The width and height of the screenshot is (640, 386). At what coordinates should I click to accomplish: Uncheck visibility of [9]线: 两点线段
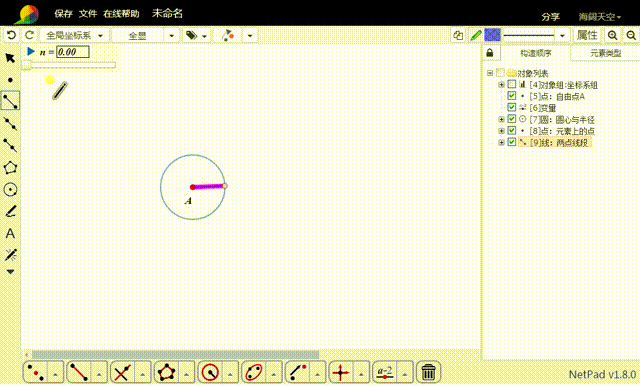point(512,142)
